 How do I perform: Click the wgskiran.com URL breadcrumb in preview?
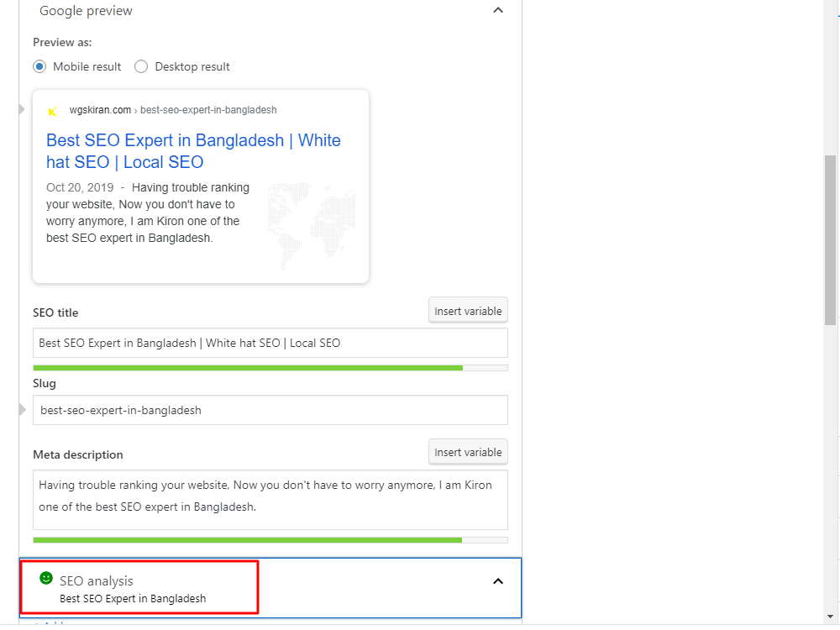[173, 110]
